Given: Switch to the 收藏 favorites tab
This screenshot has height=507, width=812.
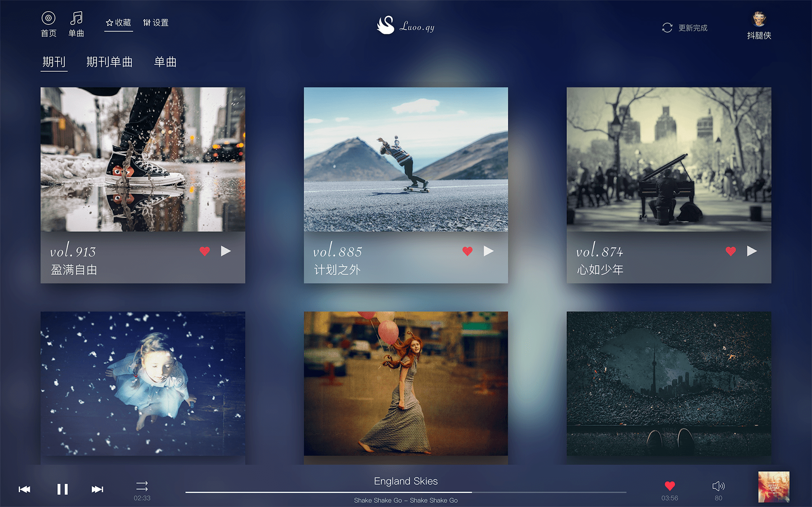Looking at the screenshot, I should tap(119, 22).
